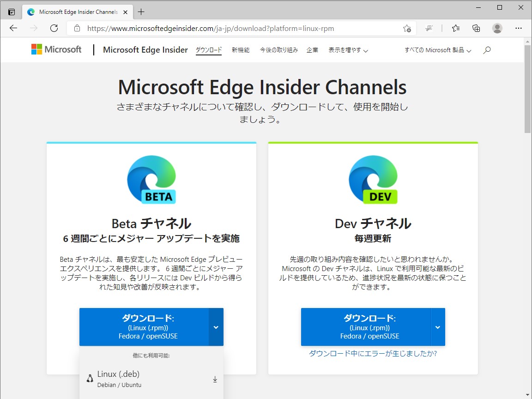Viewport: 532px width, 399px height.
Task: Click the tab actions menu icon
Action: [10, 11]
